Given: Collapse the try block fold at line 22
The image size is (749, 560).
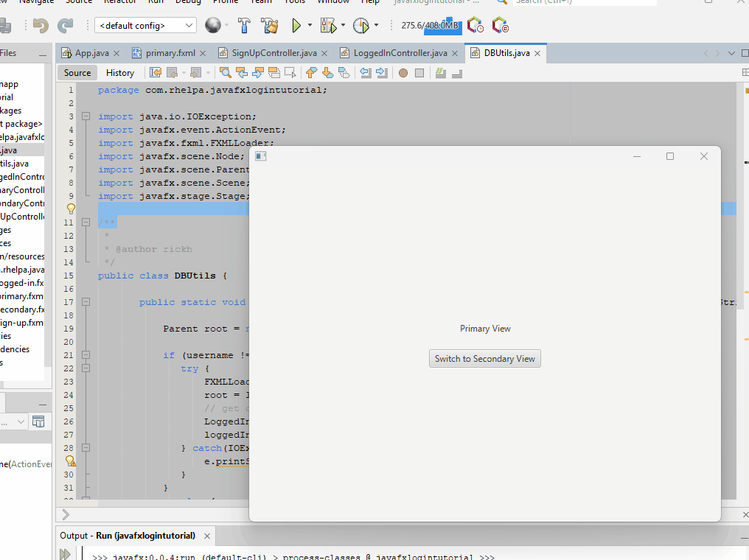Looking at the screenshot, I should tap(86, 368).
